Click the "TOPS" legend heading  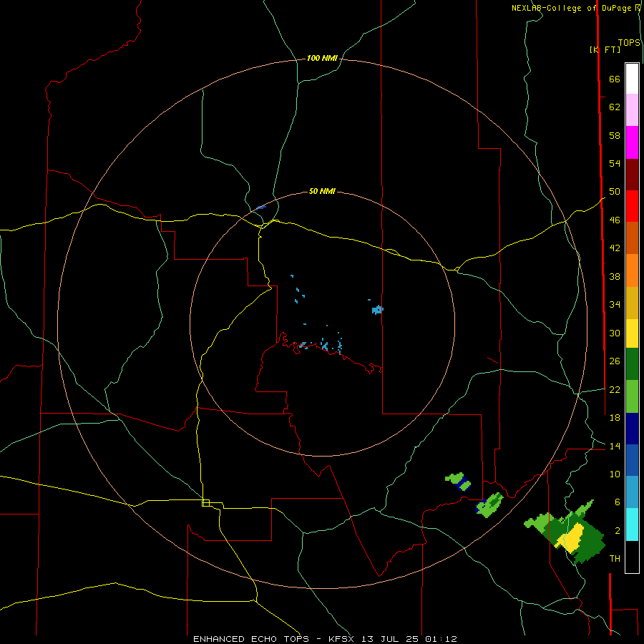coord(629,43)
